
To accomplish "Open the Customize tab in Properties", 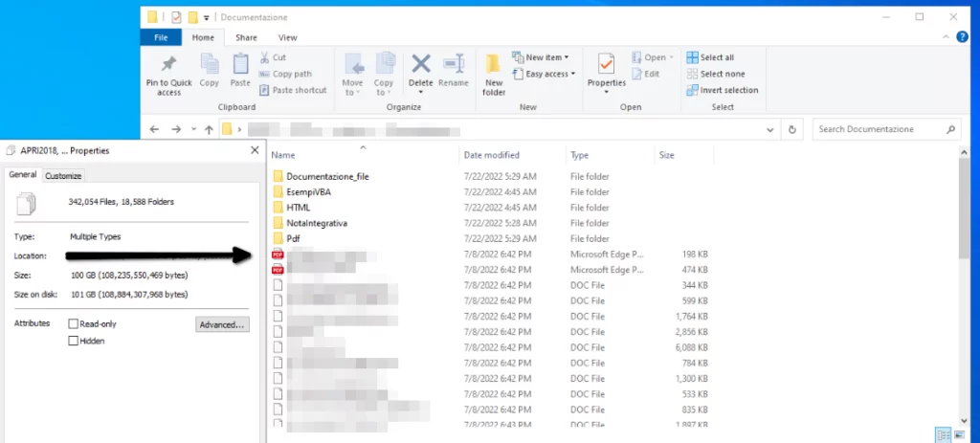I will pos(64,176).
